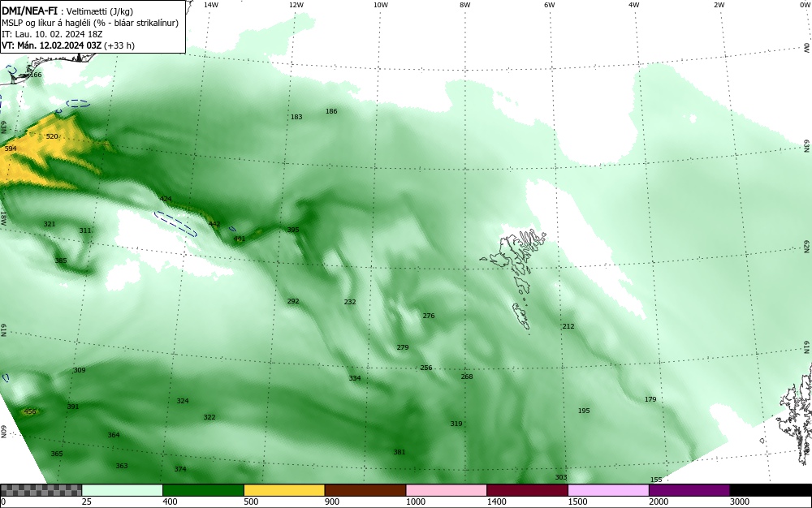Click the map value 276

click(x=429, y=316)
